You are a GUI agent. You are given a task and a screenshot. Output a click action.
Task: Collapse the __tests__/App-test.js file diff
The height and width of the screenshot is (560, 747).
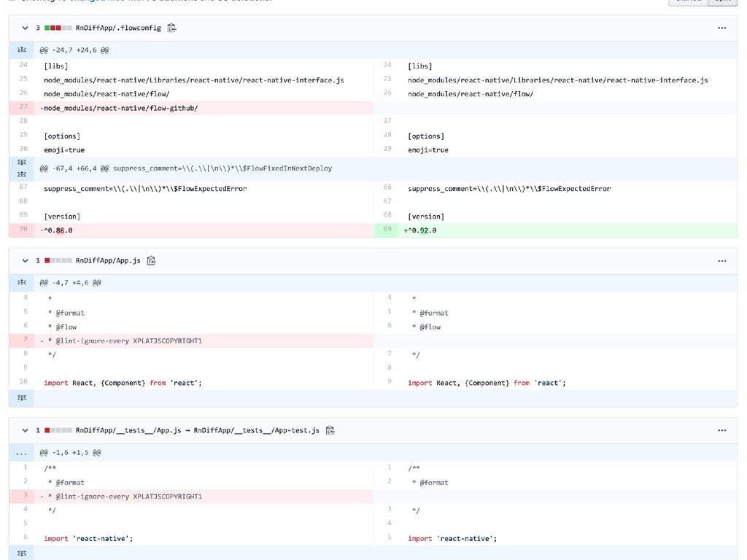click(26, 430)
